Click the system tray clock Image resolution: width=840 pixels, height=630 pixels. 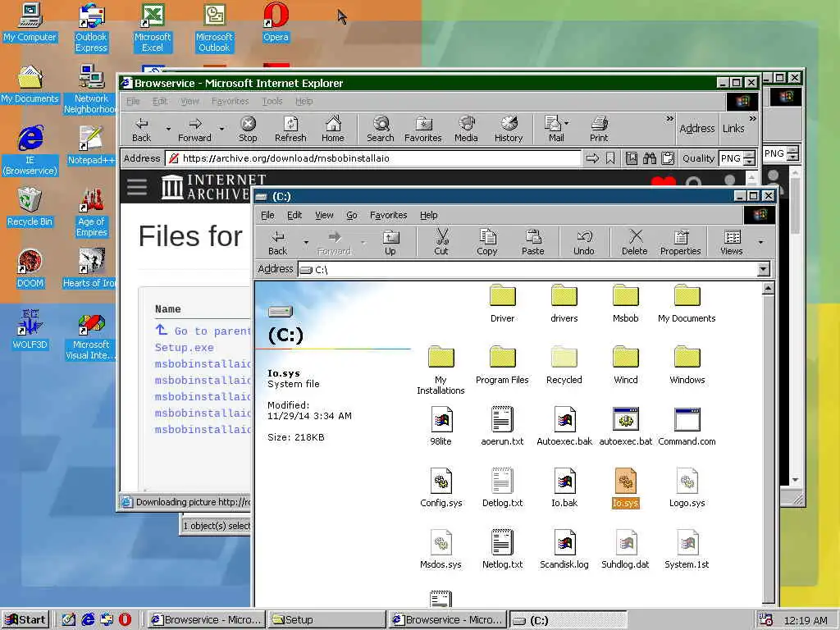(806, 620)
